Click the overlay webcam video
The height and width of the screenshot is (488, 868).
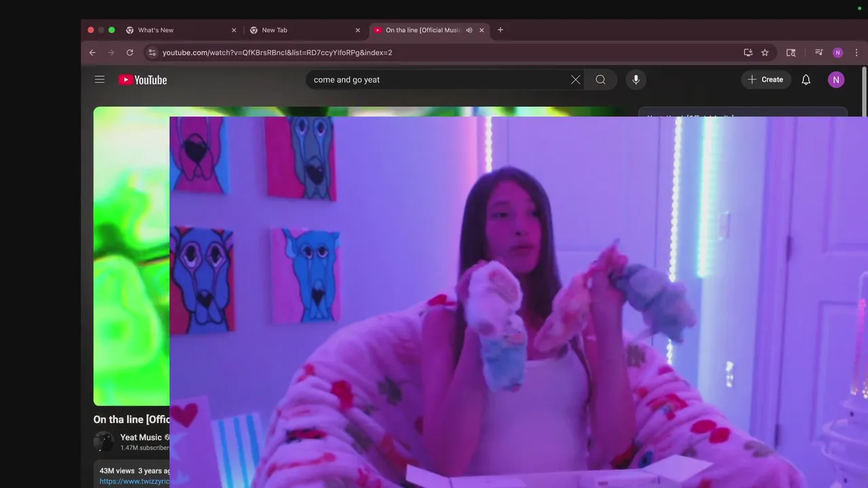click(x=519, y=302)
